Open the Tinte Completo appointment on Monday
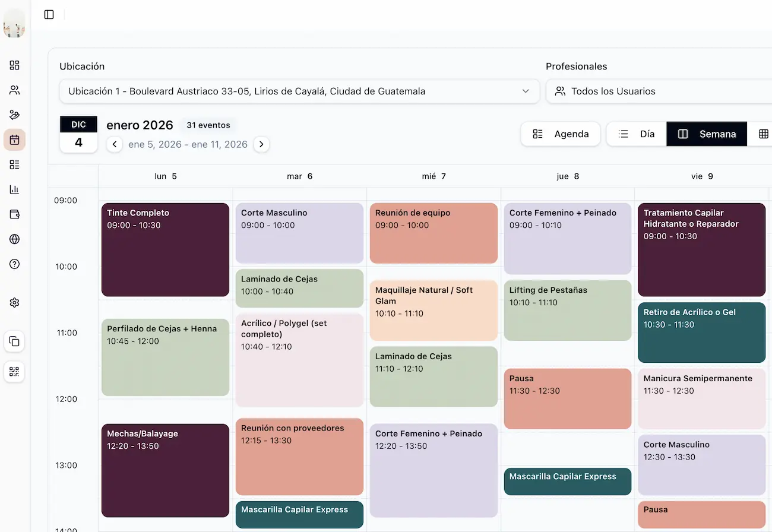The height and width of the screenshot is (532, 772). coord(165,249)
